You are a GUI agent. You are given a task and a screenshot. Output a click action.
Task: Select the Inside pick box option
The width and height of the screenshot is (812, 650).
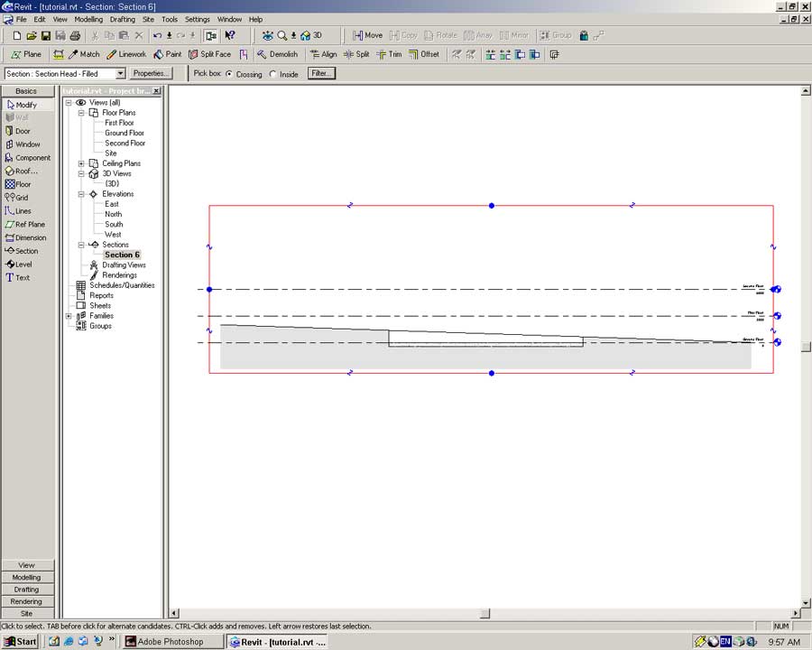coord(273,74)
